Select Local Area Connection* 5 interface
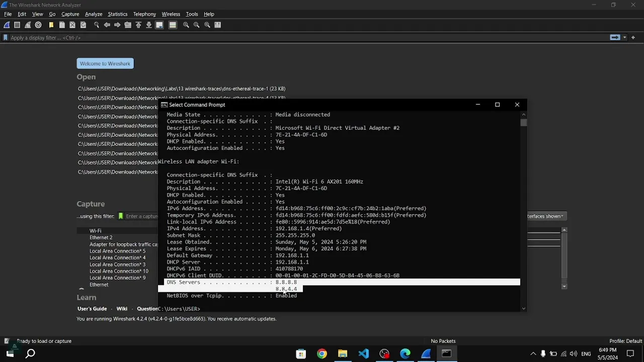Image resolution: width=644 pixels, height=362 pixels. (117, 251)
